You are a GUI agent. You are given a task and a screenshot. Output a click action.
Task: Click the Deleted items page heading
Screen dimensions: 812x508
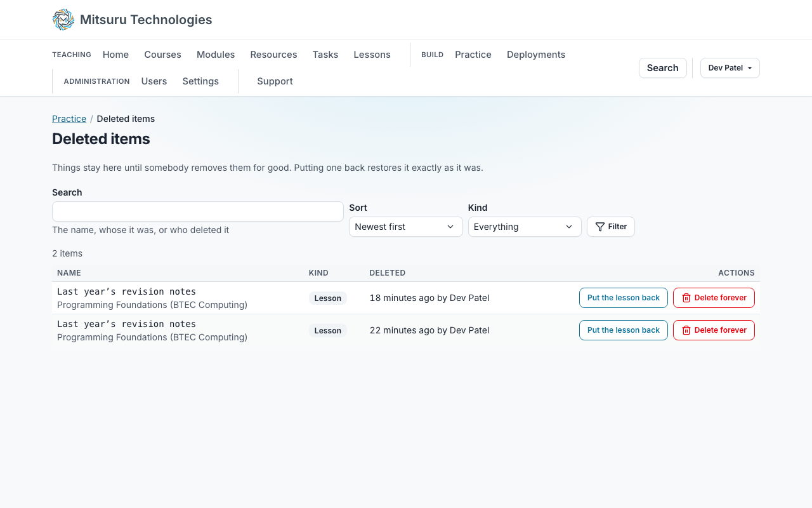tap(101, 139)
